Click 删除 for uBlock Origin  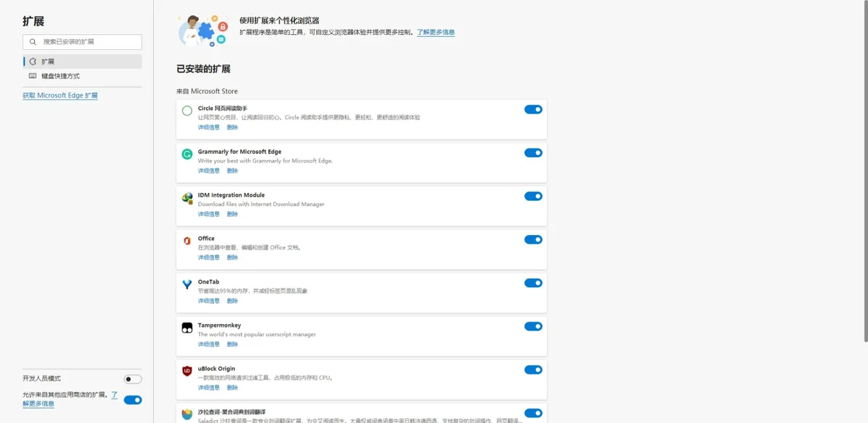click(x=232, y=388)
